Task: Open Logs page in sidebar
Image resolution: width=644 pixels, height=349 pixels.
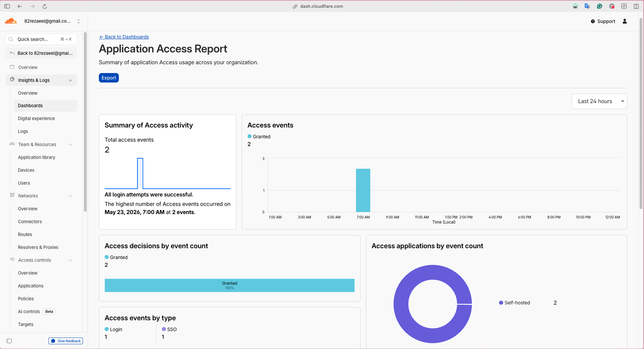Action: tap(45, 131)
